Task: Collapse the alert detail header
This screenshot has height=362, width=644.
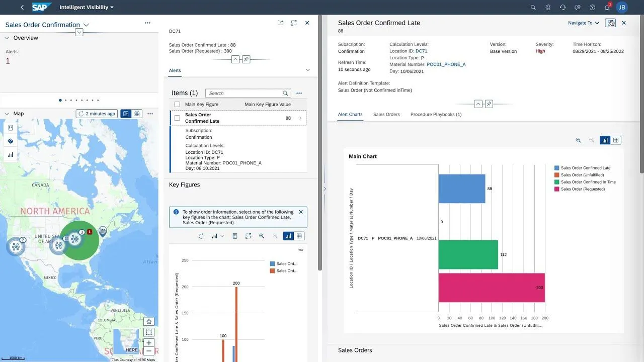Action: pos(478,104)
